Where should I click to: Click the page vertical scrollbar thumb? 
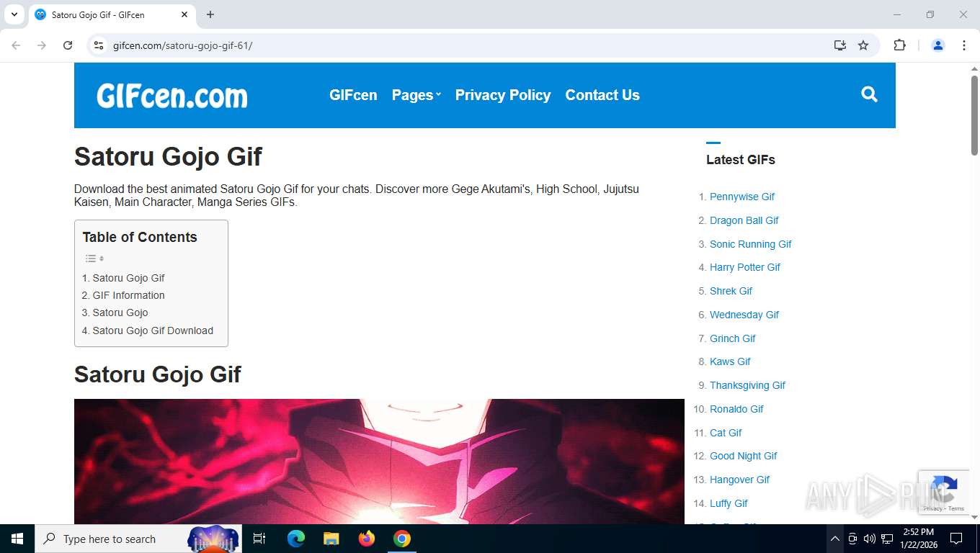(974, 115)
